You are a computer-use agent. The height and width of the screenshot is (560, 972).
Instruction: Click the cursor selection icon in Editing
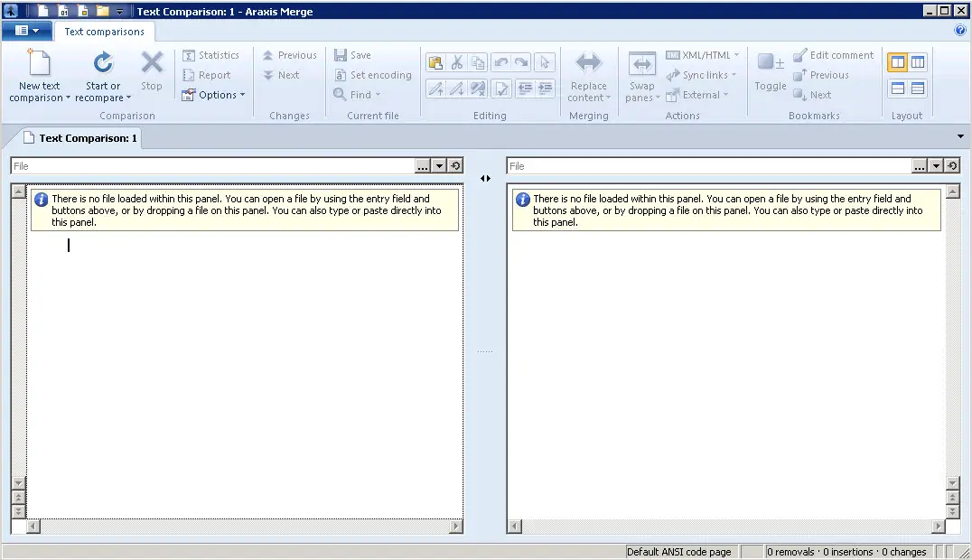[x=545, y=62]
